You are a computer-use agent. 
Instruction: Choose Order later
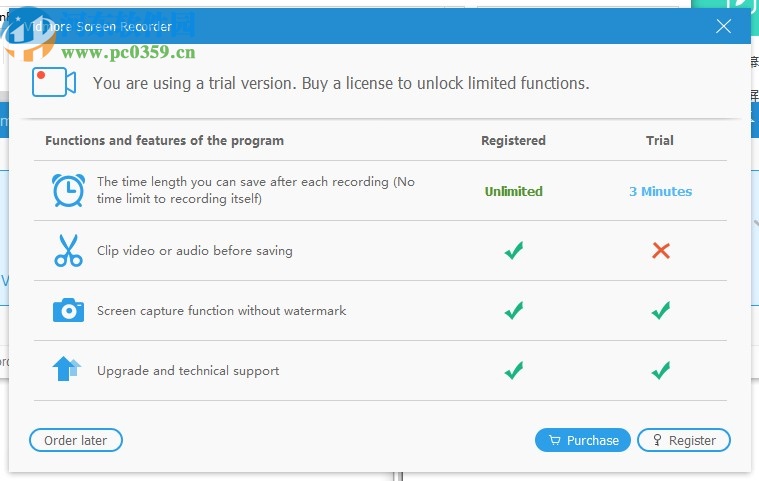[x=76, y=440]
